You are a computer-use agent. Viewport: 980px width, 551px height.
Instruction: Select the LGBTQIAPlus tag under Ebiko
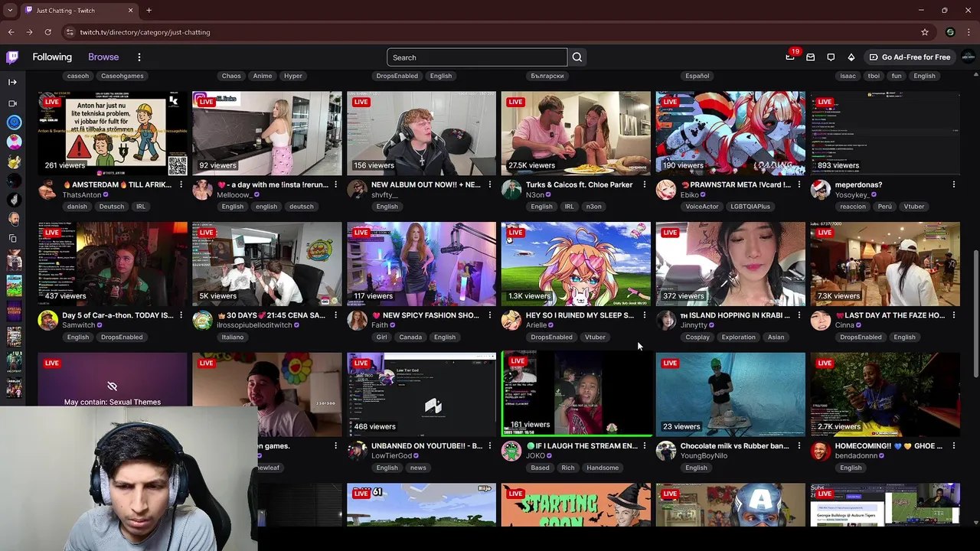(750, 207)
